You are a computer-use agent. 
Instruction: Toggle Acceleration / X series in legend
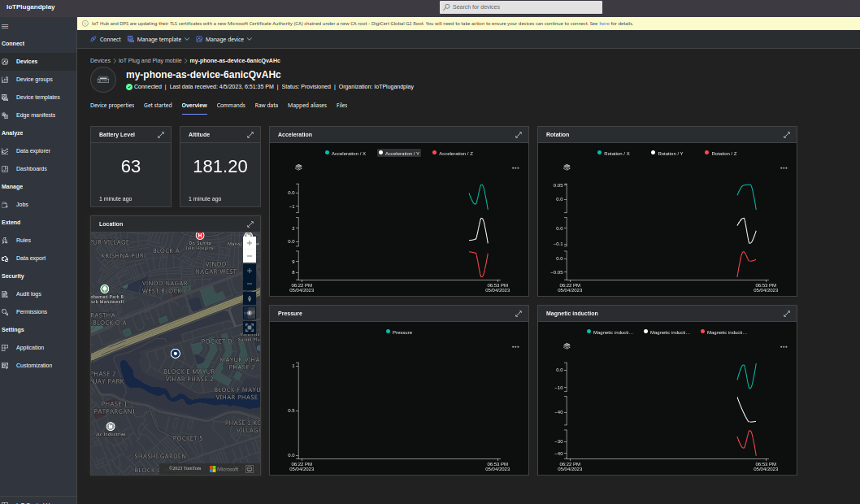pyautogui.click(x=345, y=153)
